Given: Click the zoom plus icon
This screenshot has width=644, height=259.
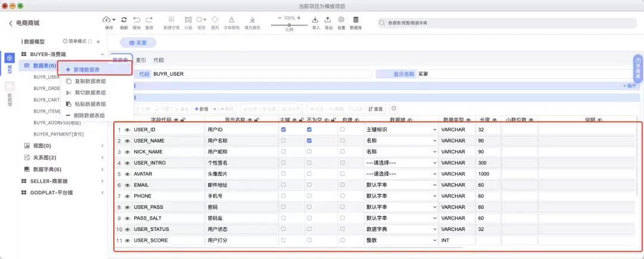Looking at the screenshot, I should [299, 18].
